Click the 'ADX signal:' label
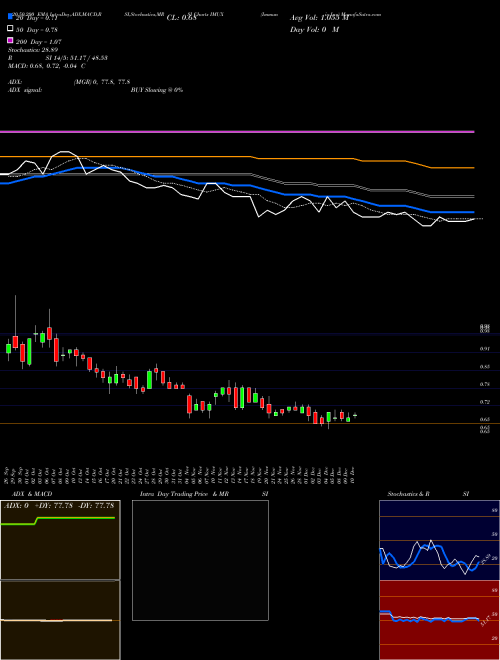500x660 pixels. (24, 90)
